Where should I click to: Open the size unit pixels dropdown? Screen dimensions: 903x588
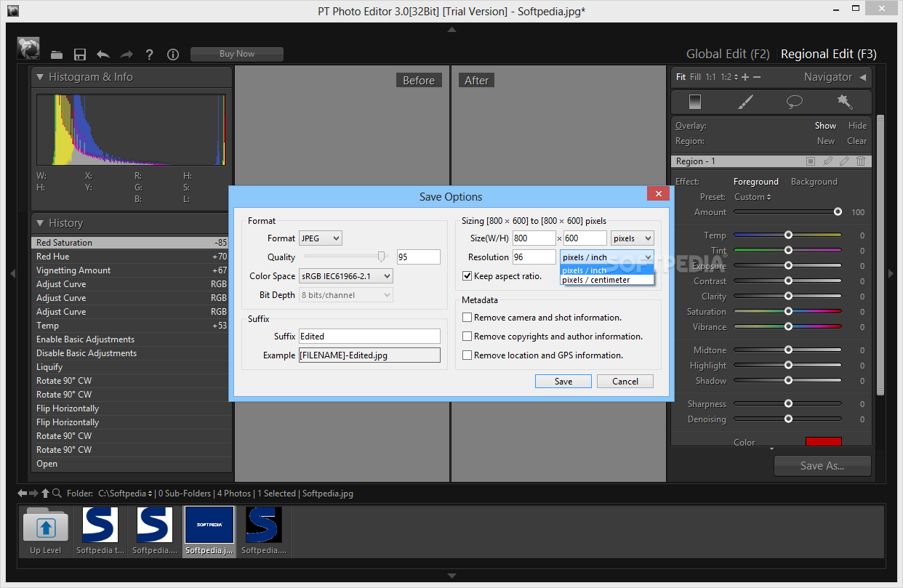tap(633, 238)
